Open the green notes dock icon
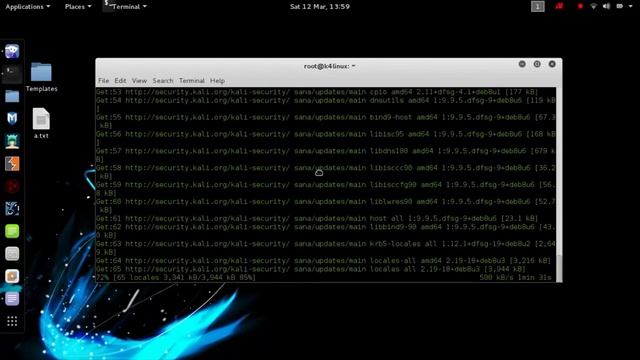Viewport: 640px width, 360px height. click(x=12, y=231)
